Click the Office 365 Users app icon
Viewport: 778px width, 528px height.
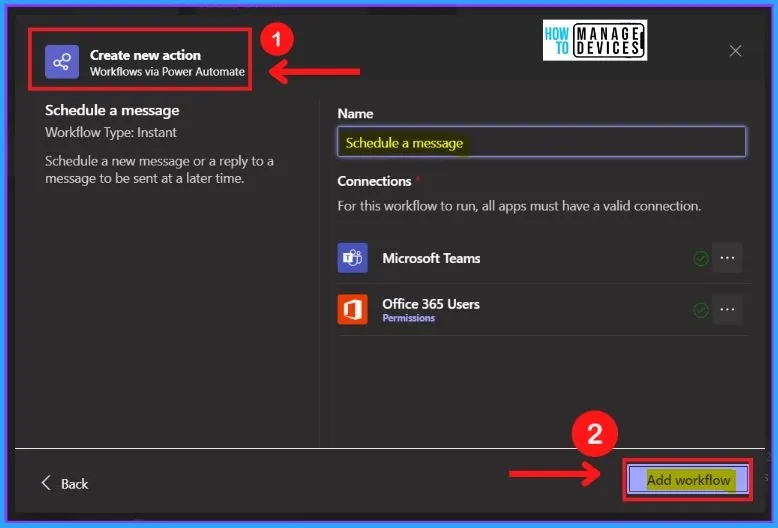click(x=352, y=309)
